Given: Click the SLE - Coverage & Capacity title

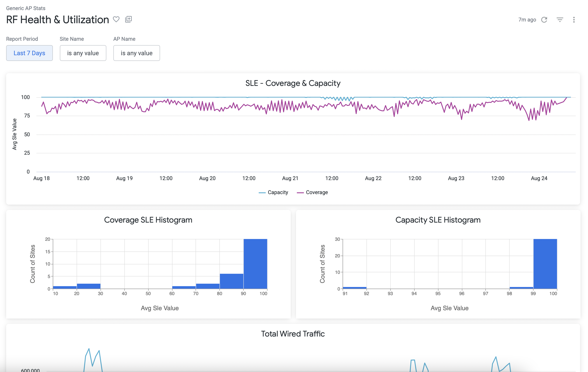Looking at the screenshot, I should tap(293, 83).
